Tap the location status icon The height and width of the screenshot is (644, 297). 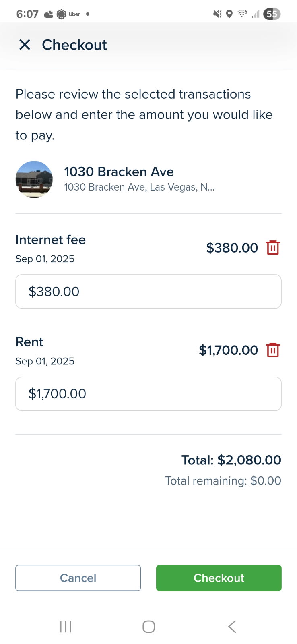229,14
